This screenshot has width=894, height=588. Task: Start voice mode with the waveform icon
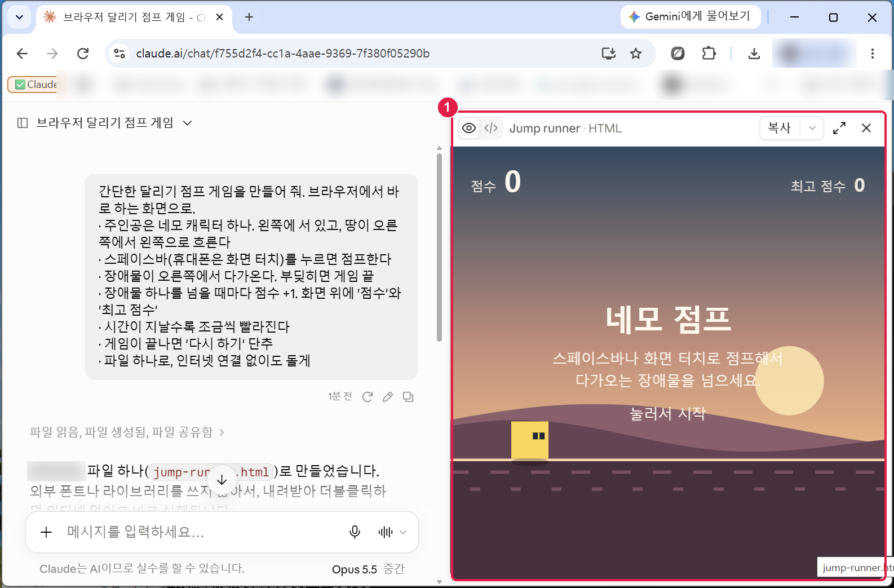[386, 532]
